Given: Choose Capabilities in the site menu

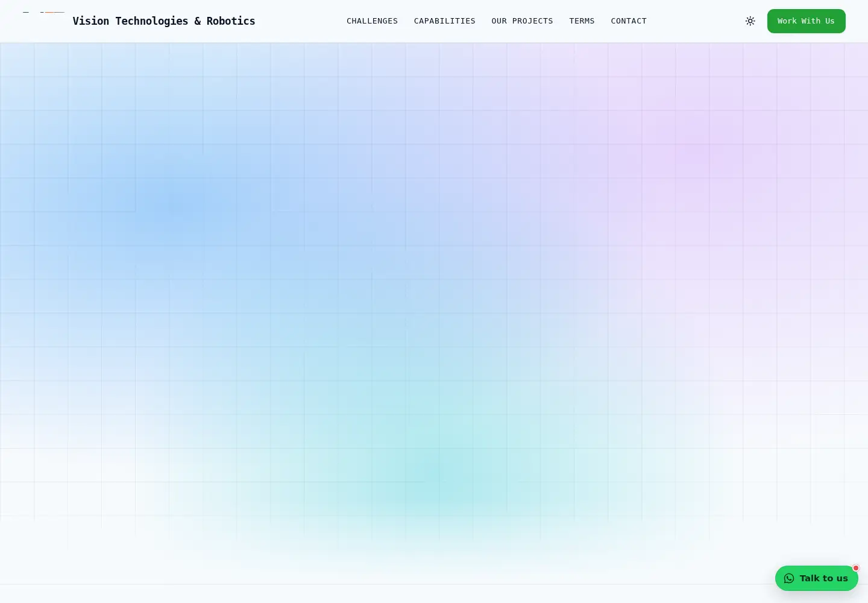Looking at the screenshot, I should point(444,21).
